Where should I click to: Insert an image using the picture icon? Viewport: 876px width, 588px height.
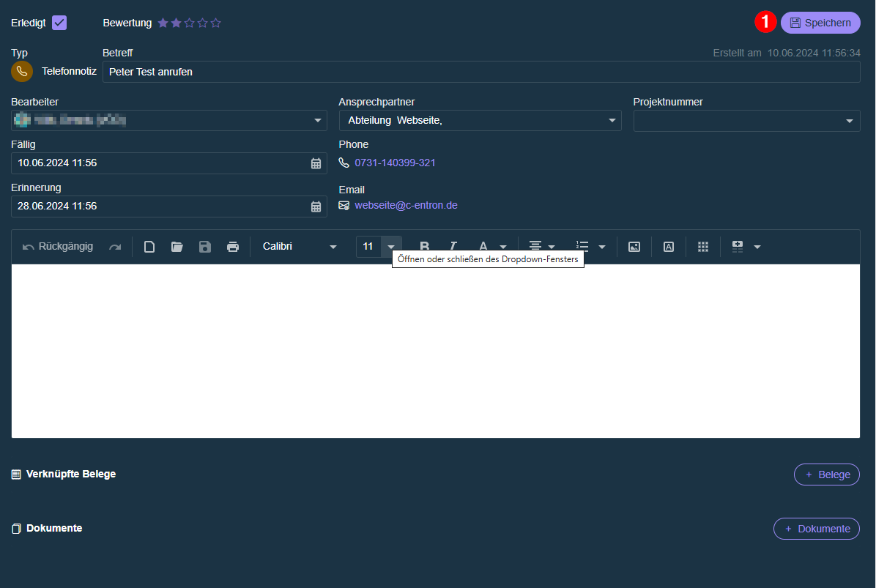(x=634, y=247)
